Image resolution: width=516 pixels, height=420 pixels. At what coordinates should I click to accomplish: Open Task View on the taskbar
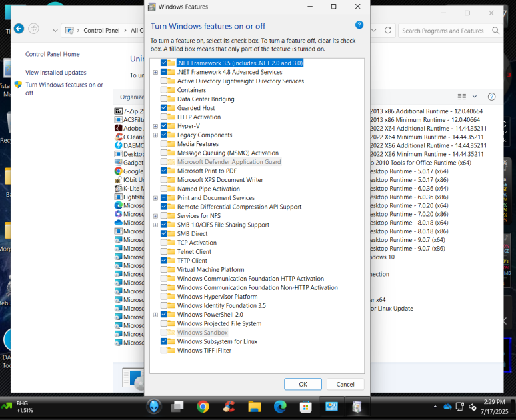pyautogui.click(x=178, y=407)
